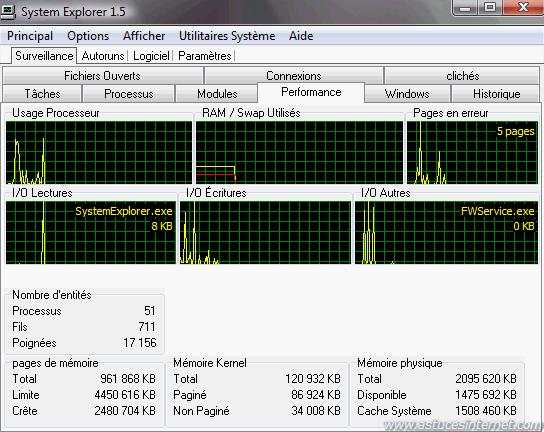544x432 pixels.
Task: Switch to the Paramètres section
Action: point(205,56)
